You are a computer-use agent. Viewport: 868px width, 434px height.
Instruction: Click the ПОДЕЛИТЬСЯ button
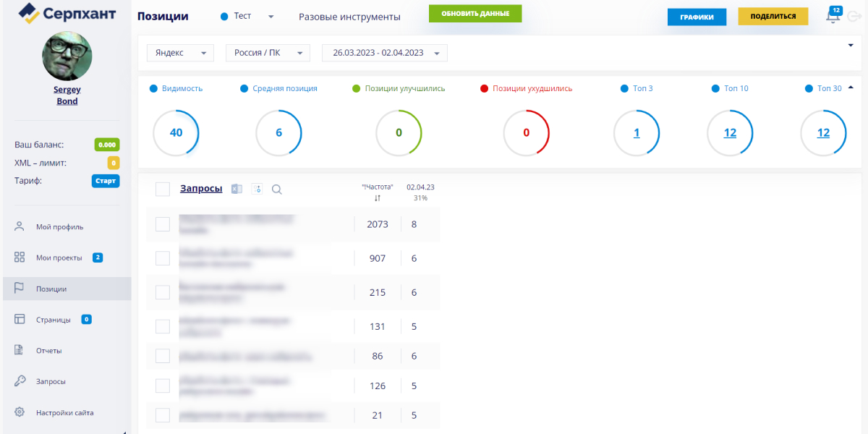click(773, 16)
